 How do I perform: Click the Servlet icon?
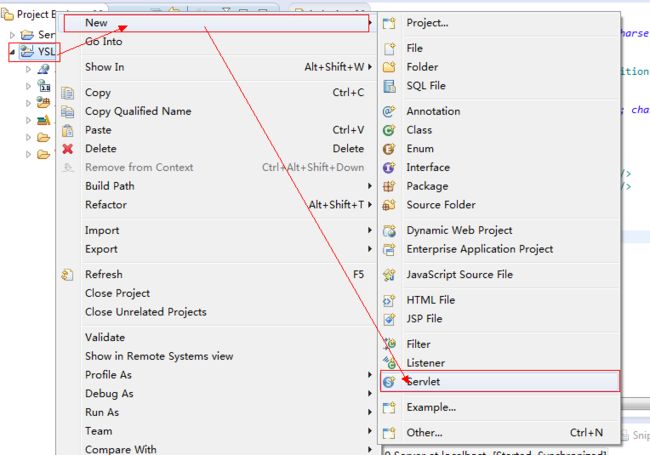pos(389,382)
